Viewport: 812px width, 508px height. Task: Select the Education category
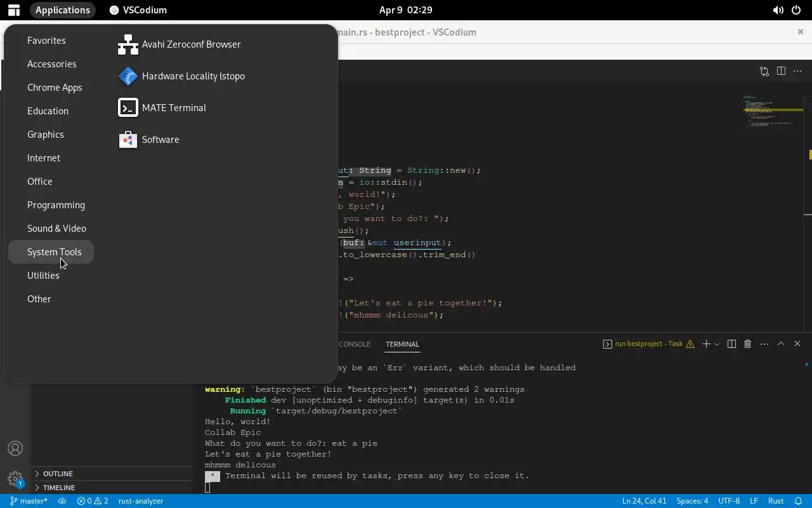(48, 111)
